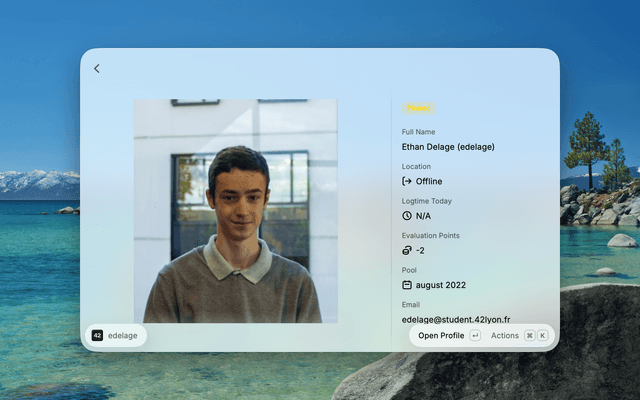Click the yellow Pinned tag
640x400 pixels.
tap(418, 108)
